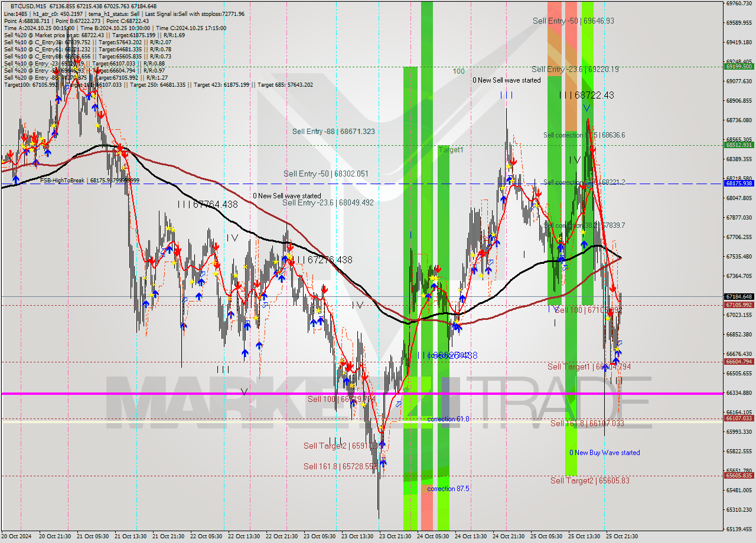Screen dimensions: 756x543
Task: Click the 'Sell Entry -88 | 68671.323' label
Action: point(334,131)
